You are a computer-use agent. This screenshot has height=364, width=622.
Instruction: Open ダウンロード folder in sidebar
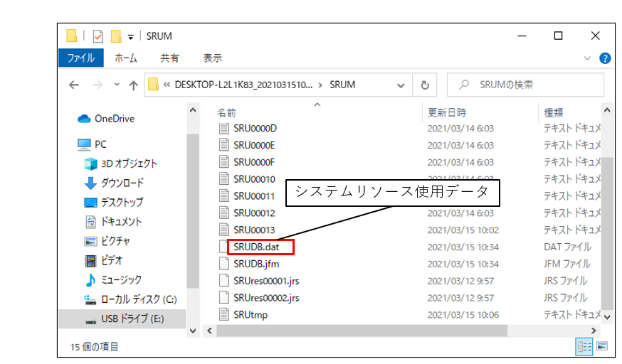115,183
